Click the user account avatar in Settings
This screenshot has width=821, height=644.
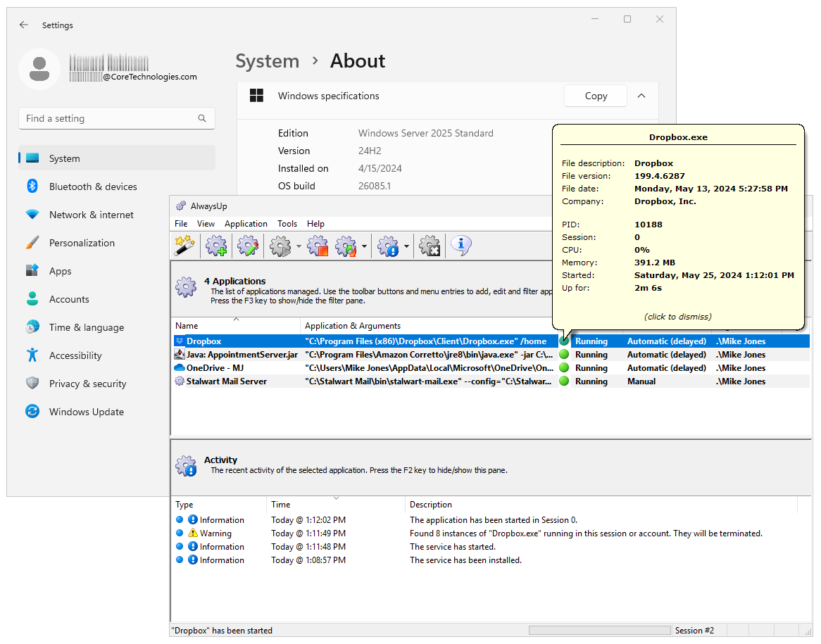[39, 68]
